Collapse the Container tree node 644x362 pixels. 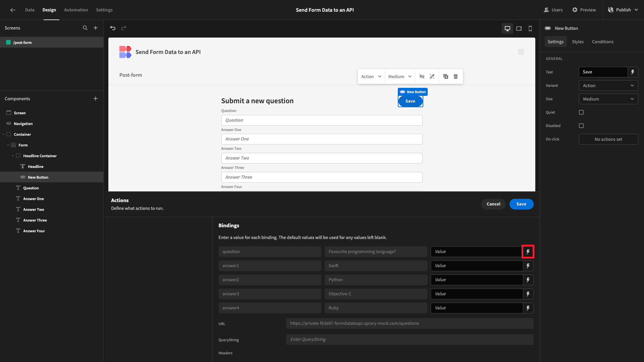4,134
